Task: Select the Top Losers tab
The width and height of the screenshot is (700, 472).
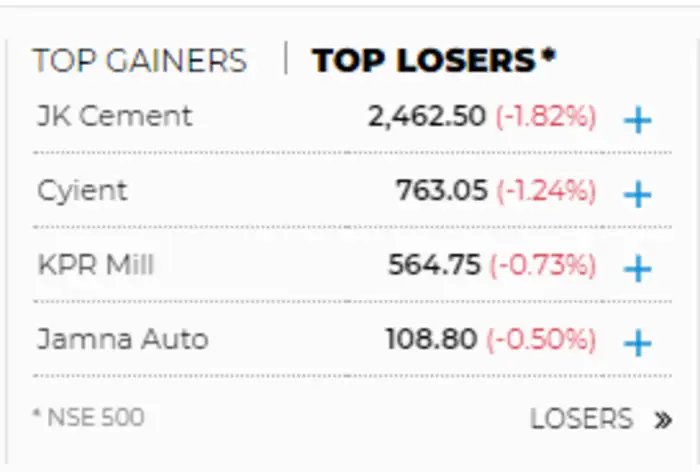Action: click(434, 61)
